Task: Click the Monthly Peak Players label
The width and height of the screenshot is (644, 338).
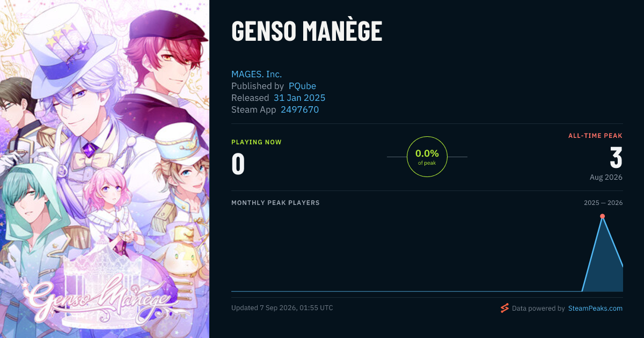Action: 275,203
